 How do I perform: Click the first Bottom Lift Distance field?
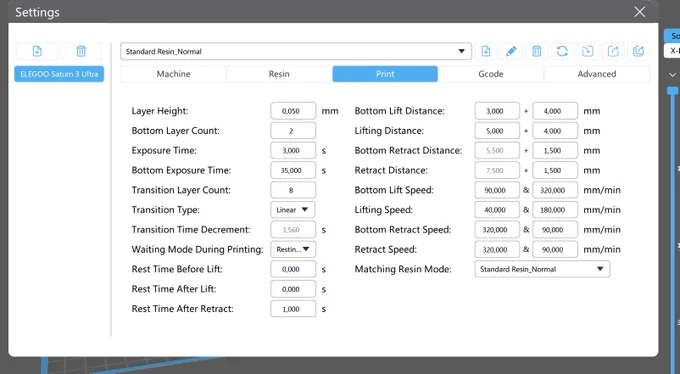click(x=497, y=111)
